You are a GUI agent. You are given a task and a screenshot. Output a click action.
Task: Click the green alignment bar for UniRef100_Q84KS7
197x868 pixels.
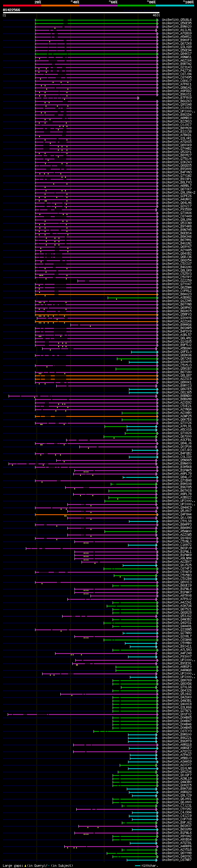[97, 54]
